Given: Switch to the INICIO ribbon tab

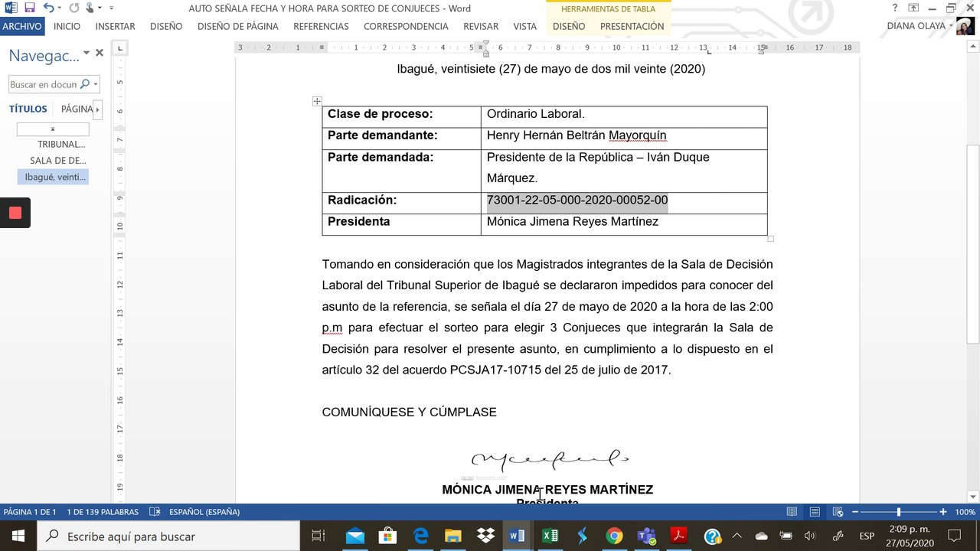Looking at the screenshot, I should [67, 26].
